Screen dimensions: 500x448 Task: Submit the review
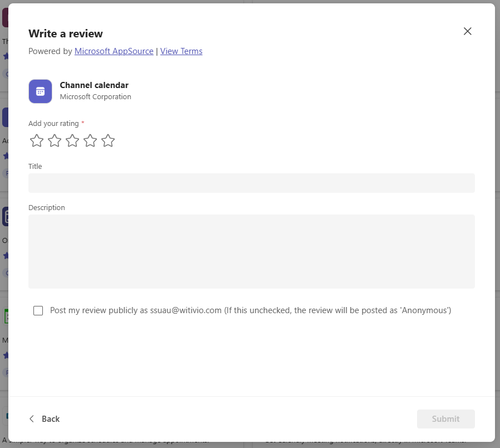pyautogui.click(x=446, y=419)
